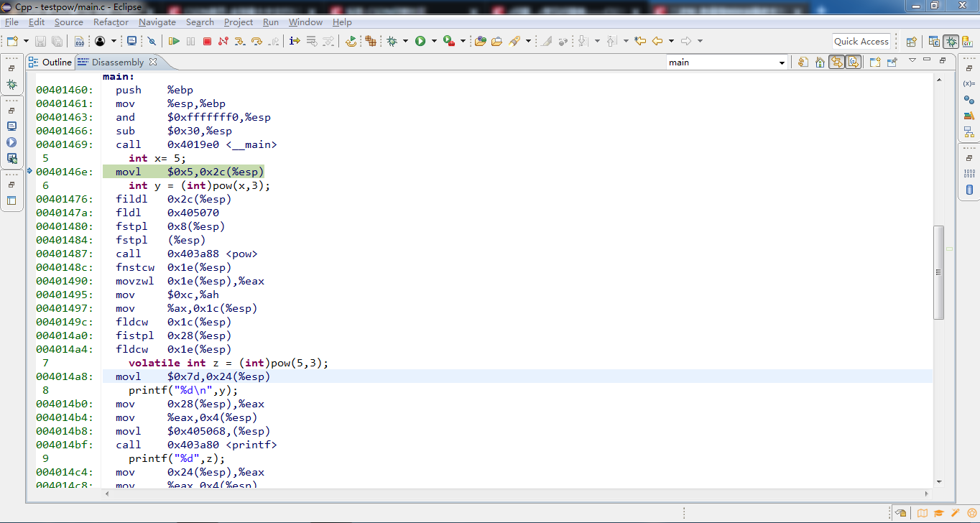Click the Open Type icon
Image resolution: width=980 pixels, height=523 pixels.
(480, 42)
